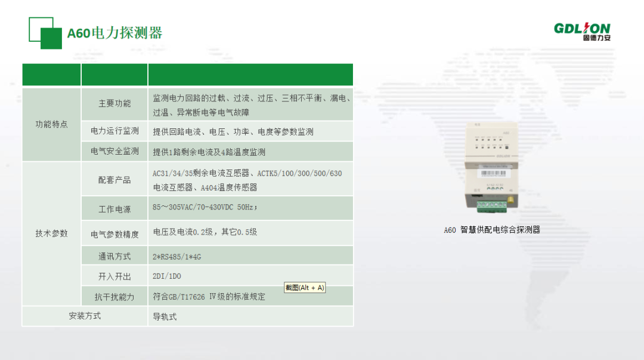
Task: Click the 85~305VAC power supply text
Action: (x=205, y=207)
